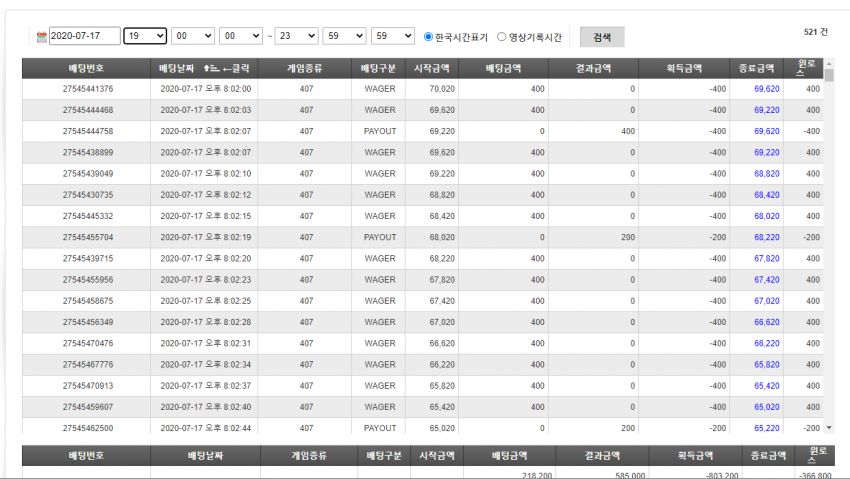The image size is (850, 479).
Task: Click the 배팅구분 column header in top table
Action: pyautogui.click(x=378, y=68)
